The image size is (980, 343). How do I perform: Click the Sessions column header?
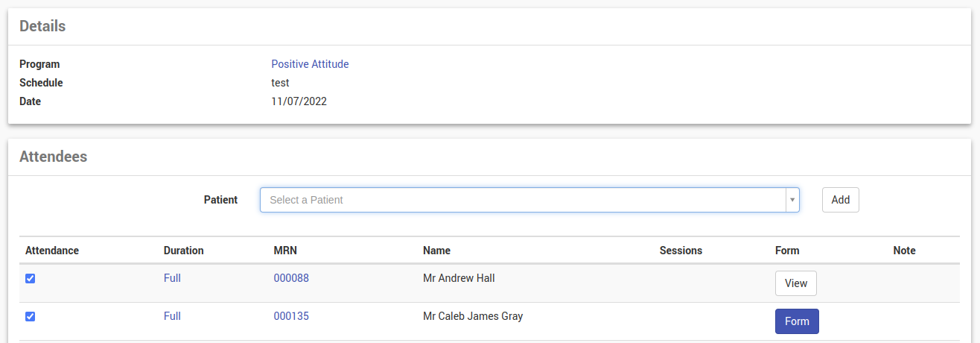[x=681, y=251]
